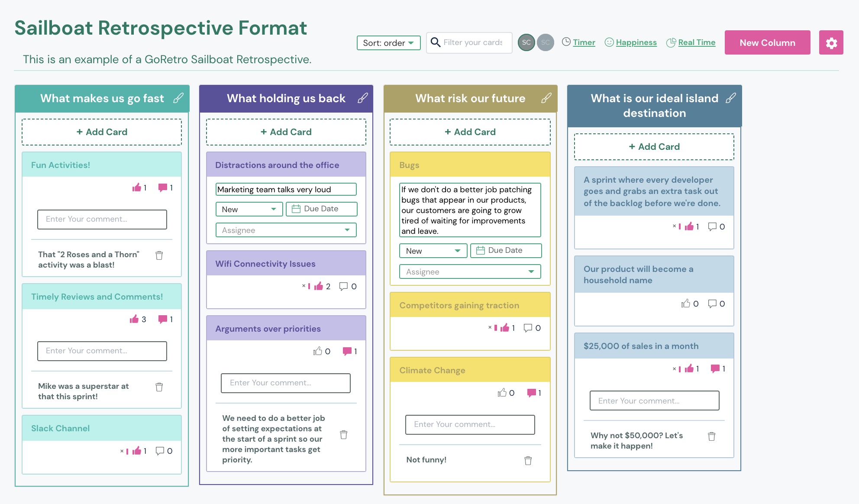This screenshot has height=504, width=859.
Task: Click Due Date on 'Distractions around the office'
Action: click(x=321, y=209)
